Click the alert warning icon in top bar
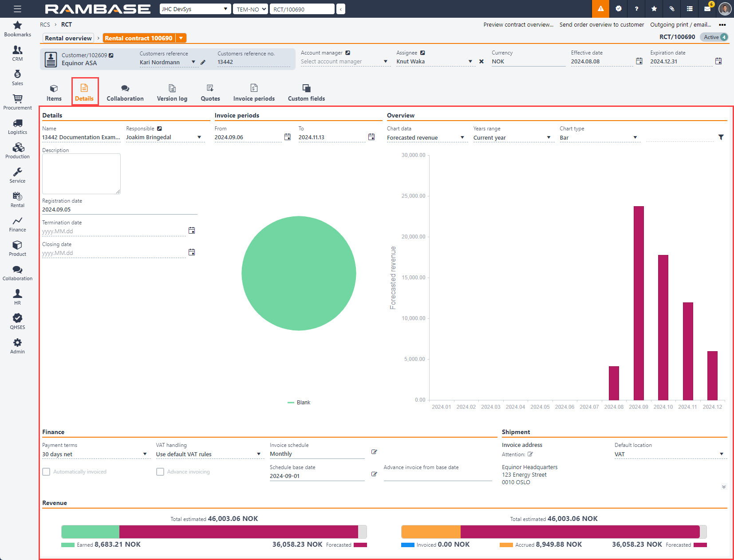Viewport: 734px width, 560px height. point(600,9)
